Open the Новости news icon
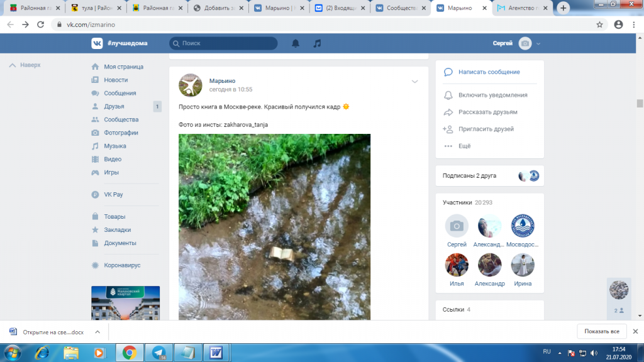This screenshot has height=362, width=644. [96, 80]
